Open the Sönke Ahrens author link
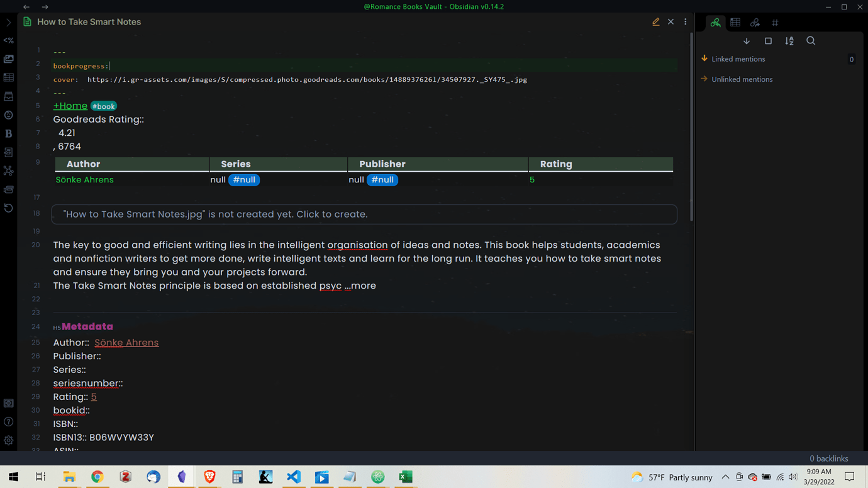This screenshot has width=868, height=488. (x=126, y=342)
